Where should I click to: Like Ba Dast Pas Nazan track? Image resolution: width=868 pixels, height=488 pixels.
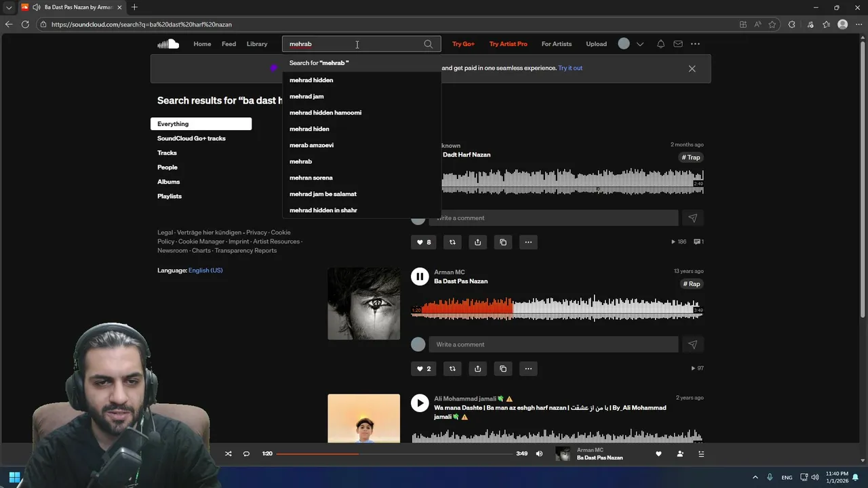423,369
